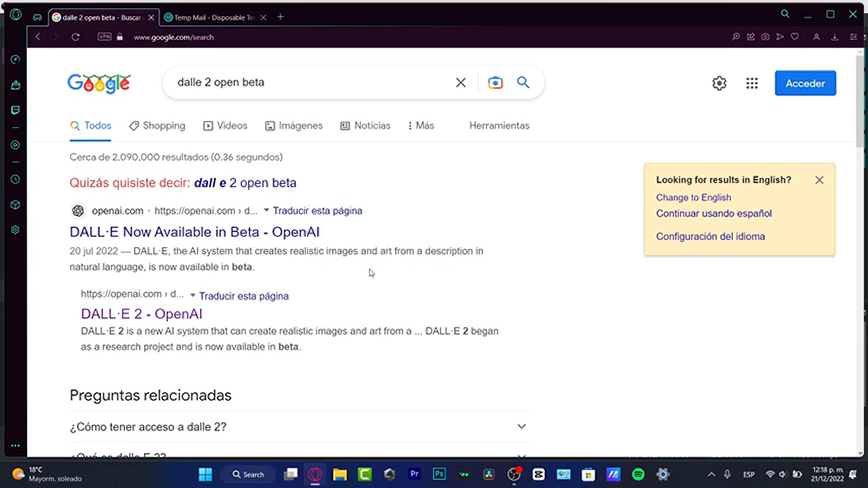Screen dimensions: 868x488
Task: Open the Herramientas search tools
Action: point(499,126)
